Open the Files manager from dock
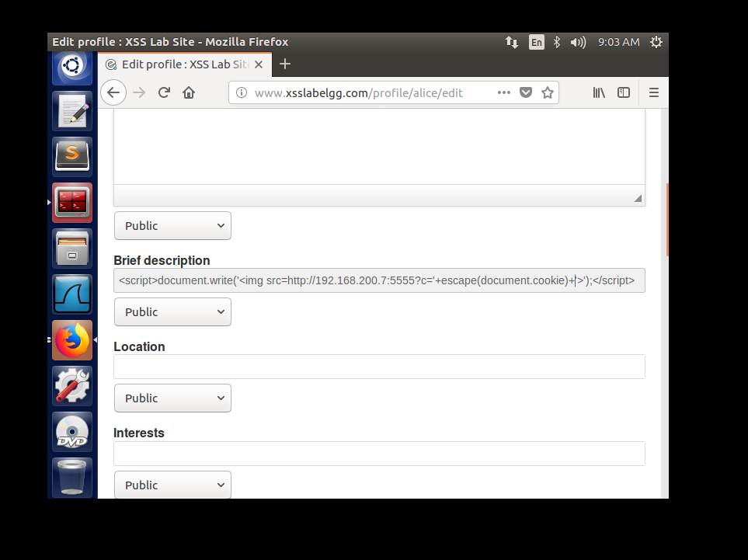748x560 pixels. pyautogui.click(x=72, y=249)
